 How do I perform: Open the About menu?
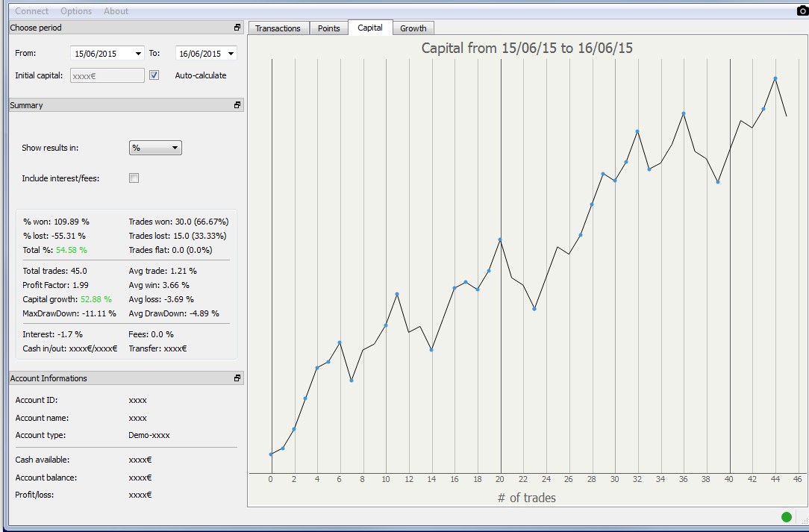tap(116, 11)
